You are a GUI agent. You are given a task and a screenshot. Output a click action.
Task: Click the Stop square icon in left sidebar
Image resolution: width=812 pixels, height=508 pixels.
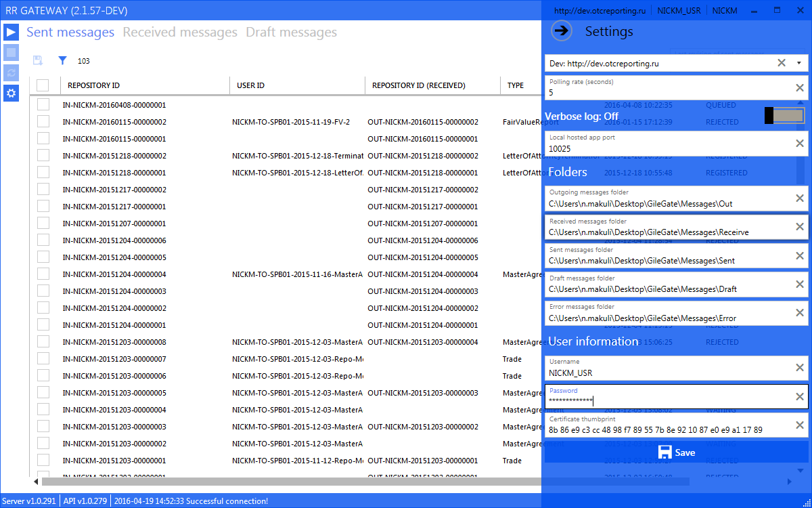pyautogui.click(x=11, y=52)
